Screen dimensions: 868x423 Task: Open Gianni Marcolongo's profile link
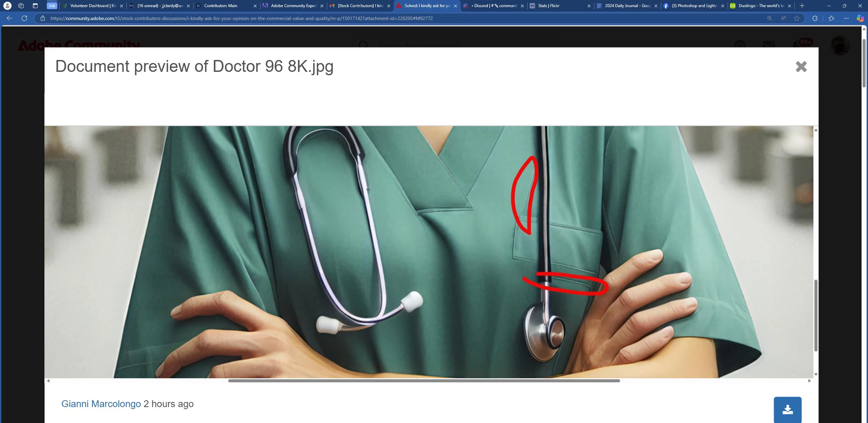click(x=101, y=404)
